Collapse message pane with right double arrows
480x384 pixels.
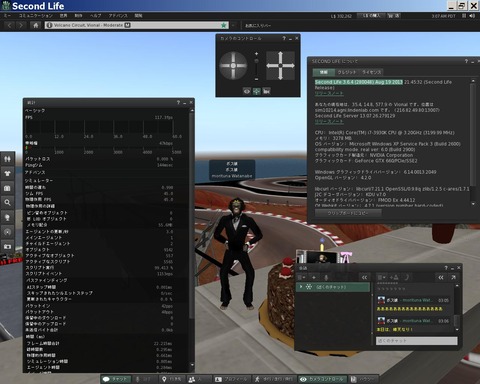click(441, 277)
